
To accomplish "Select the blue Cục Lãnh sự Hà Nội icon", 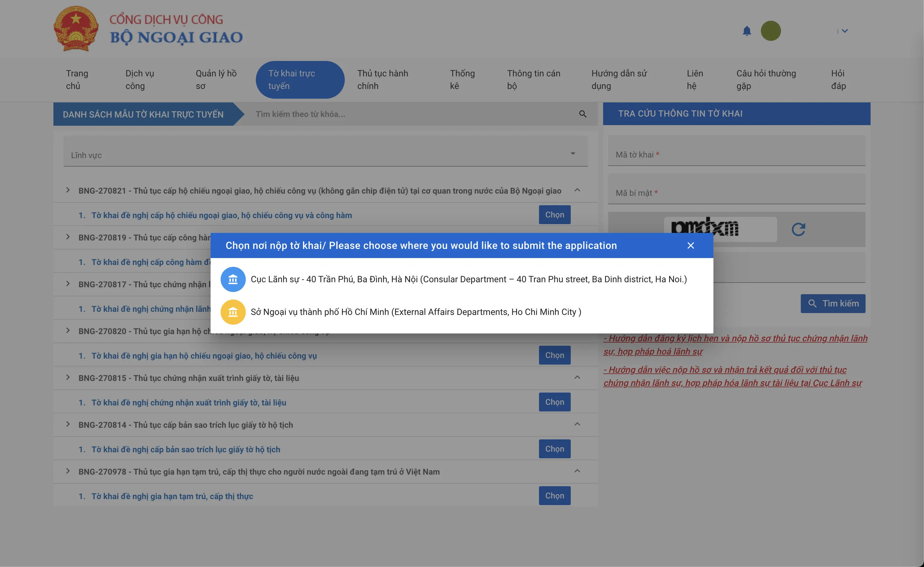I will [233, 279].
